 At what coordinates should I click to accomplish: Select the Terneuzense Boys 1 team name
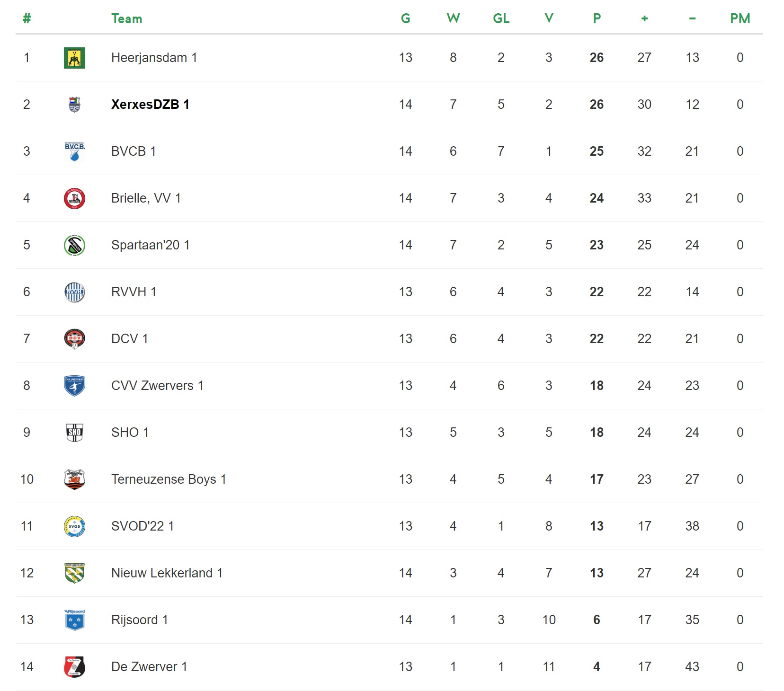click(x=169, y=479)
